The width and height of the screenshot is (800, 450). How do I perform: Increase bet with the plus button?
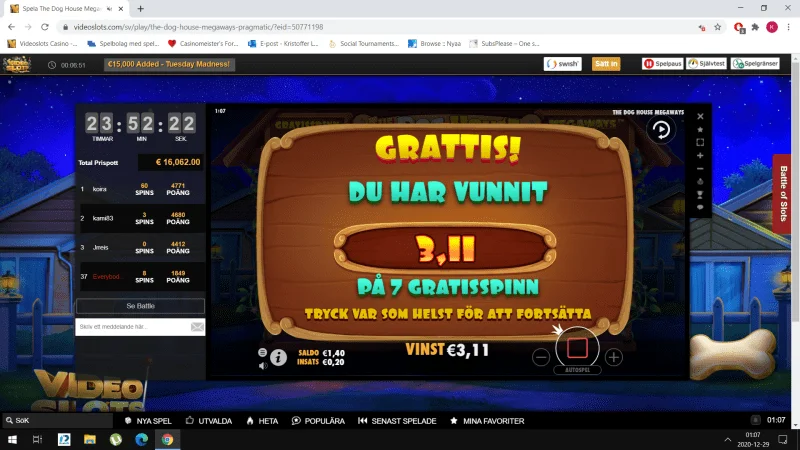tap(614, 357)
